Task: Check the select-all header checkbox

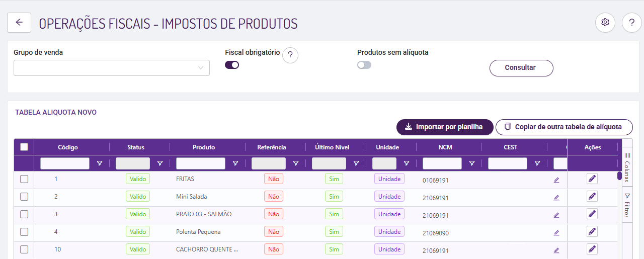Action: coord(24,147)
